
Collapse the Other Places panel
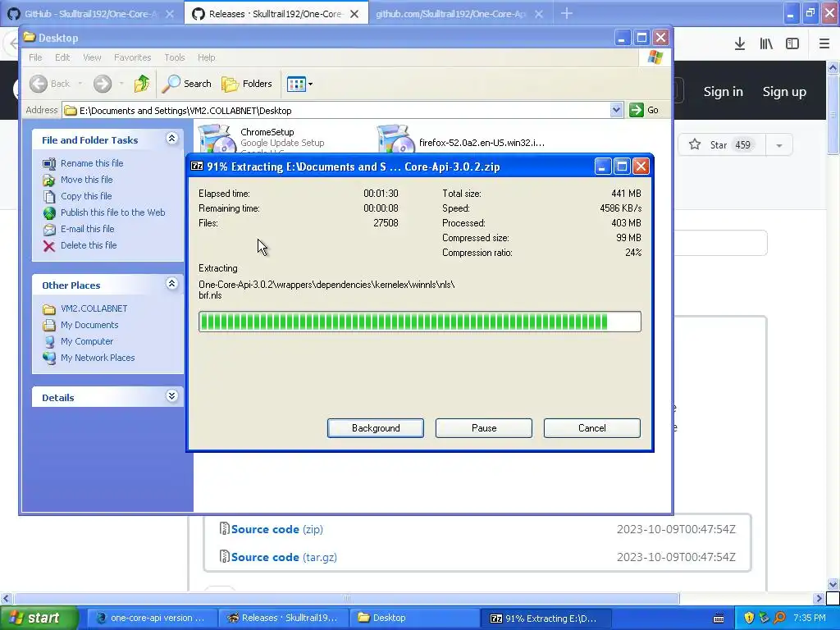(171, 284)
